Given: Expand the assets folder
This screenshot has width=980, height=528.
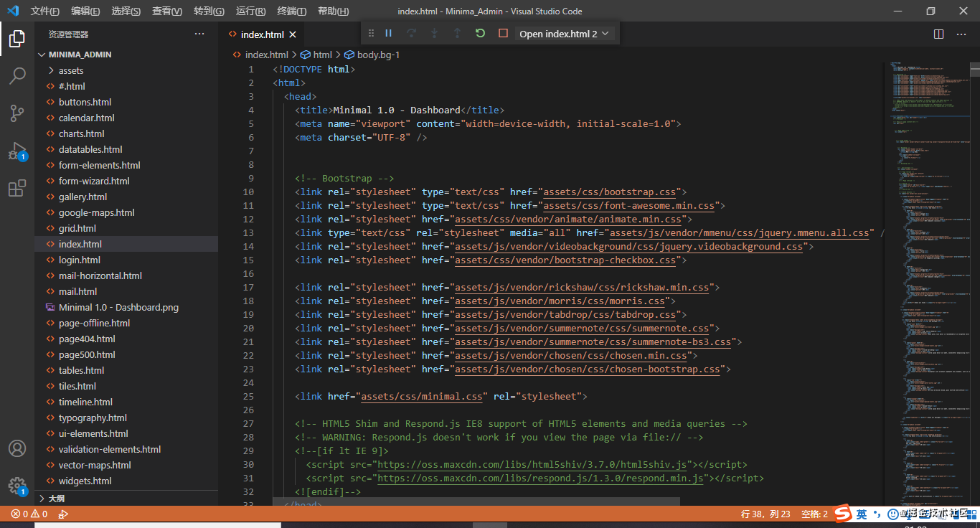Looking at the screenshot, I should pyautogui.click(x=71, y=70).
